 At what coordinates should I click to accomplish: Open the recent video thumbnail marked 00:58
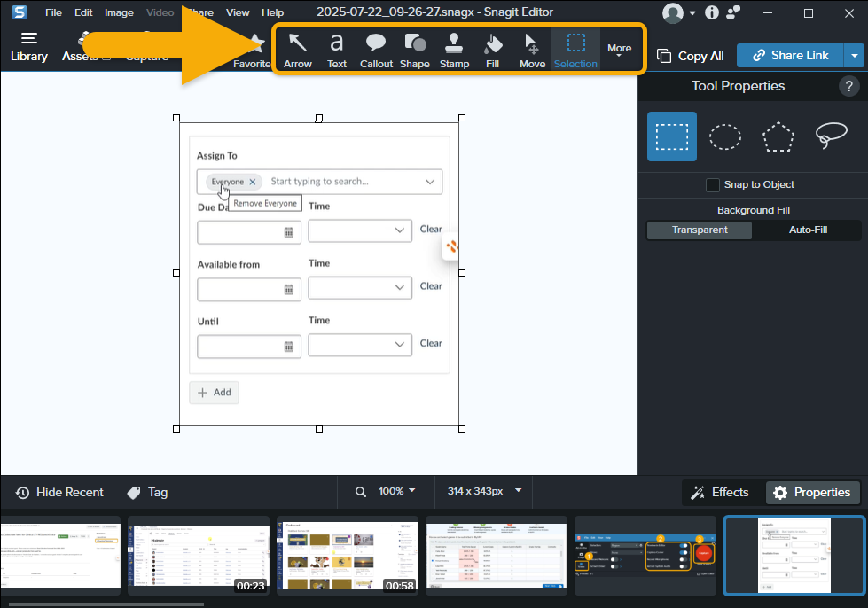[348, 556]
